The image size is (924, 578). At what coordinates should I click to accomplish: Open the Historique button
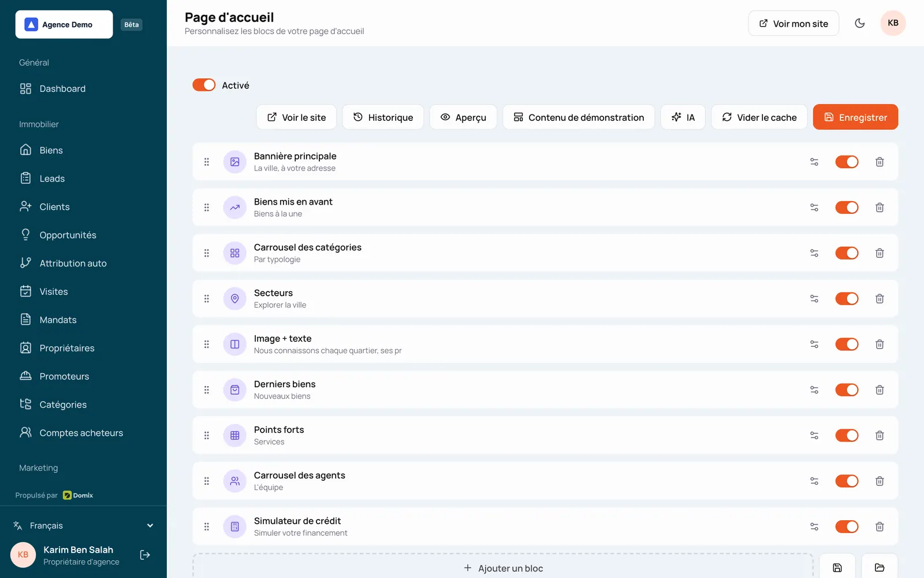(x=383, y=117)
